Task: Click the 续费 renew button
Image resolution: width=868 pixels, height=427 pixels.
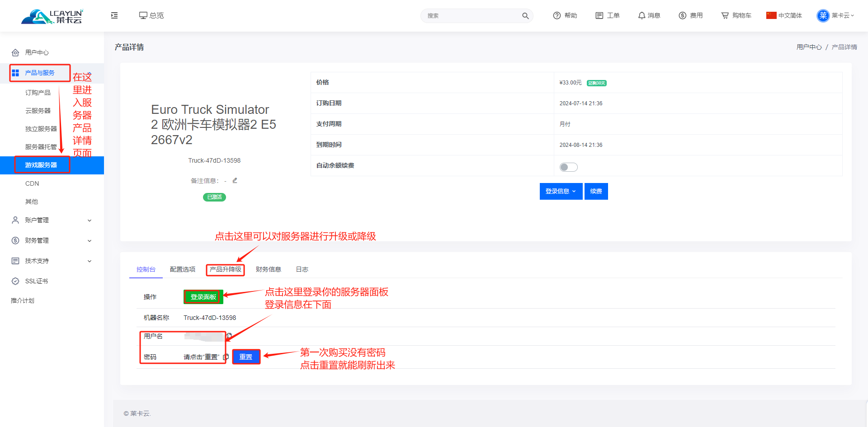Action: pos(596,191)
